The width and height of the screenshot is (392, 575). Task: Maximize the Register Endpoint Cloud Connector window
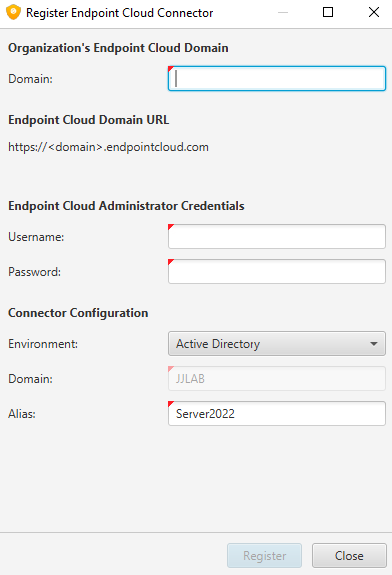328,12
